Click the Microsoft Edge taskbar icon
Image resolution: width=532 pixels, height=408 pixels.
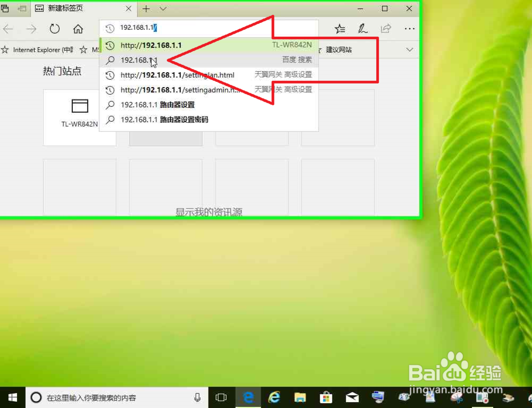point(248,397)
